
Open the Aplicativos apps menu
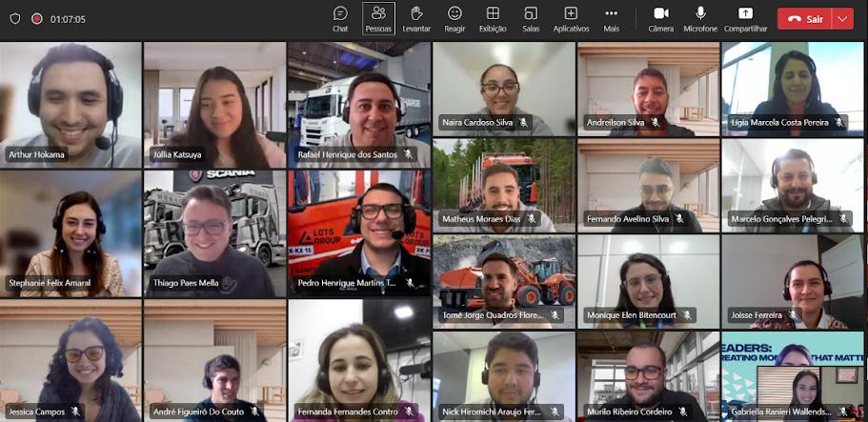571,19
